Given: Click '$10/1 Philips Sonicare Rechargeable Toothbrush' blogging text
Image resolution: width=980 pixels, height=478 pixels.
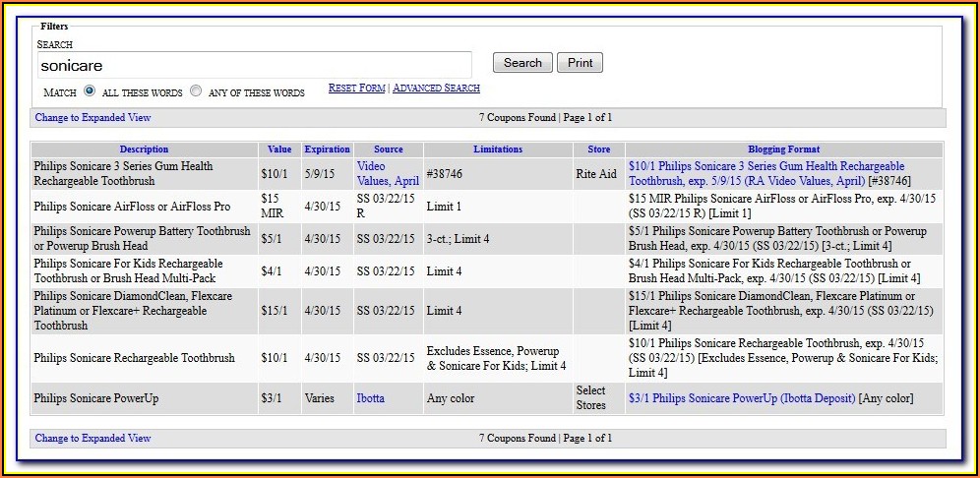Looking at the screenshot, I should [783, 358].
